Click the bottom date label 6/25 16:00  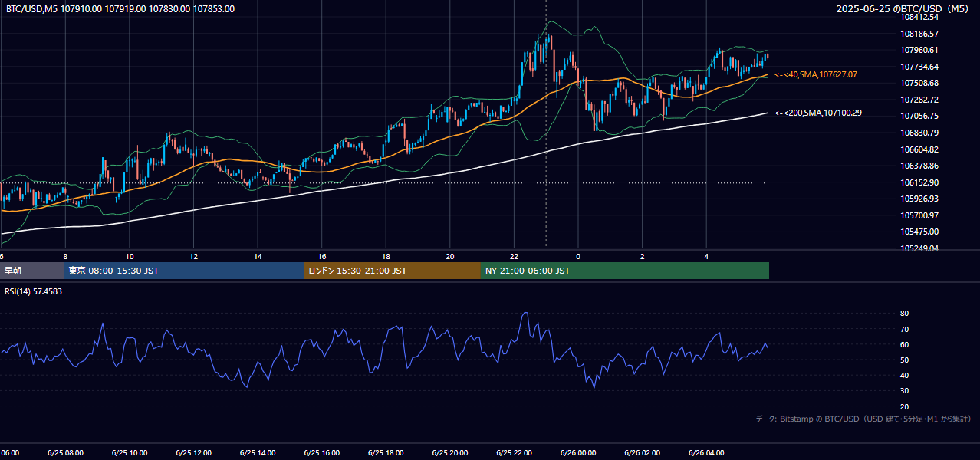(x=322, y=453)
